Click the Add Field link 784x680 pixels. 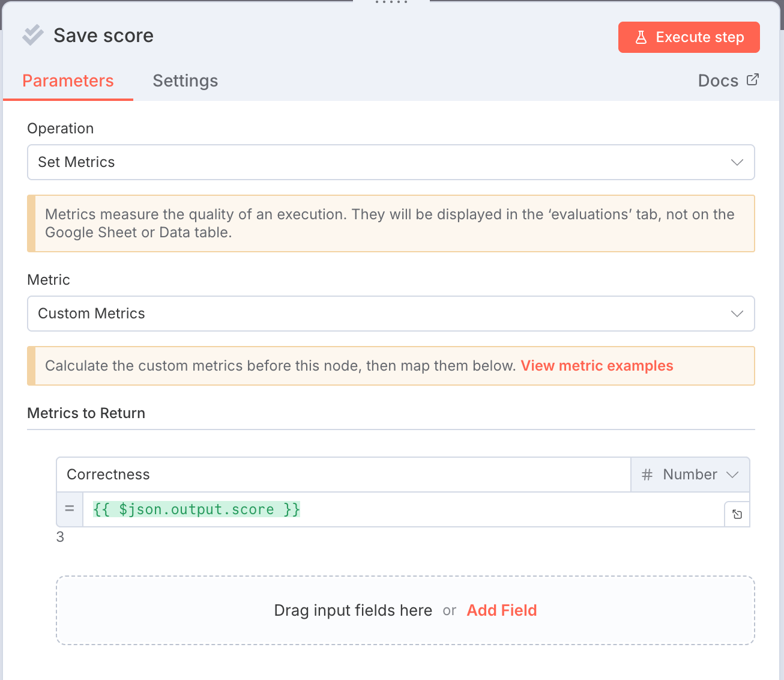tap(502, 610)
